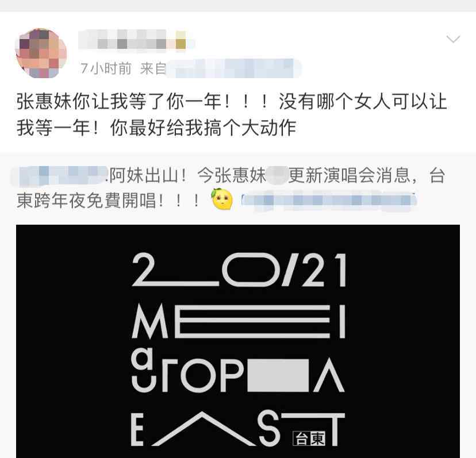The width and height of the screenshot is (476, 458).
Task: Click the "2_0/21" heading on the poster
Action: [239, 270]
